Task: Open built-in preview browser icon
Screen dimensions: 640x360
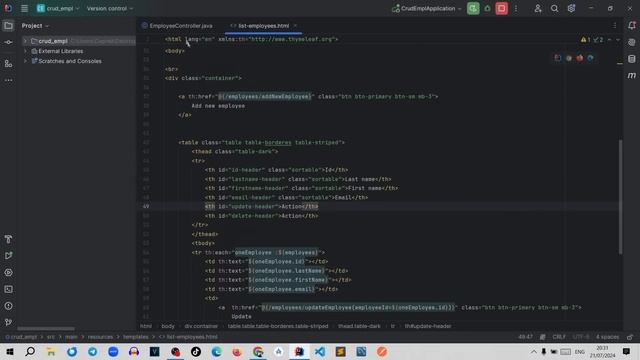Action: [x=558, y=58]
